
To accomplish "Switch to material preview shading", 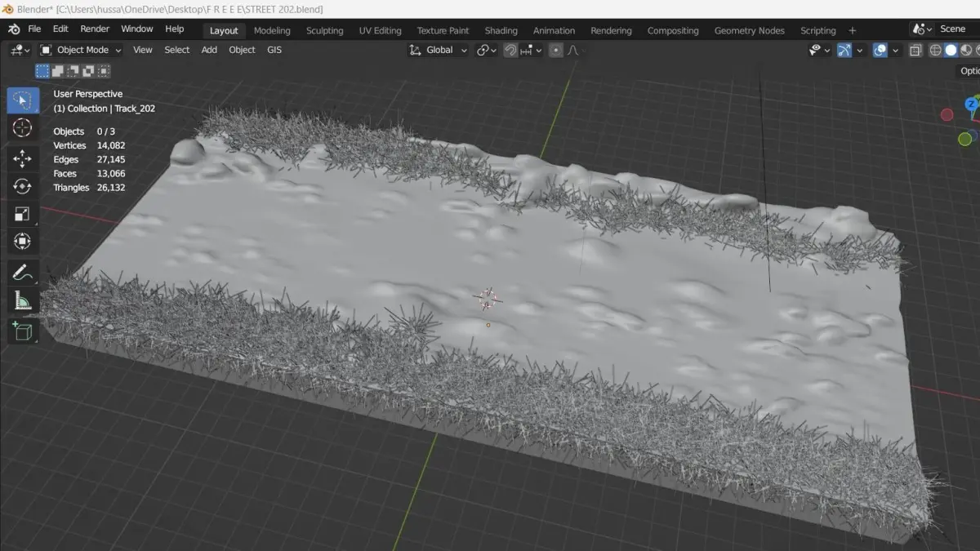I will (966, 51).
